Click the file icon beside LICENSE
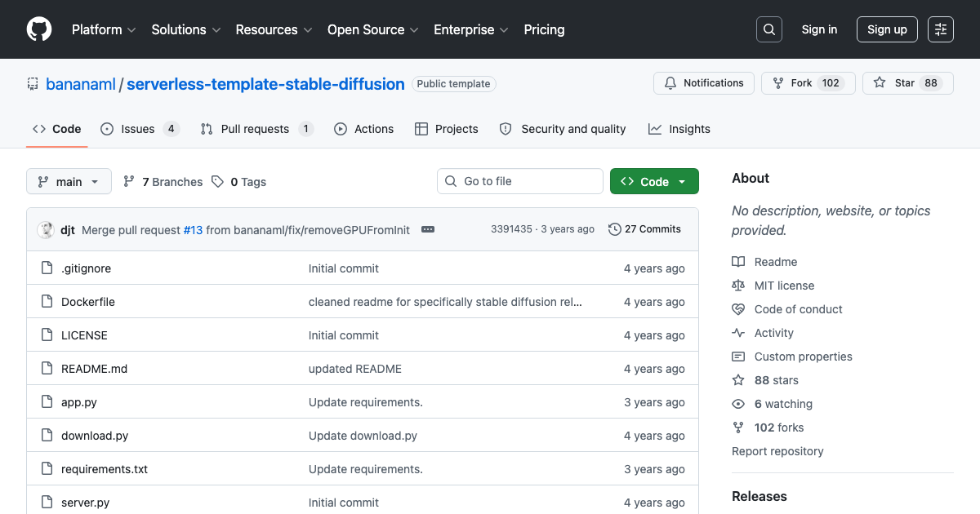 pyautogui.click(x=47, y=335)
